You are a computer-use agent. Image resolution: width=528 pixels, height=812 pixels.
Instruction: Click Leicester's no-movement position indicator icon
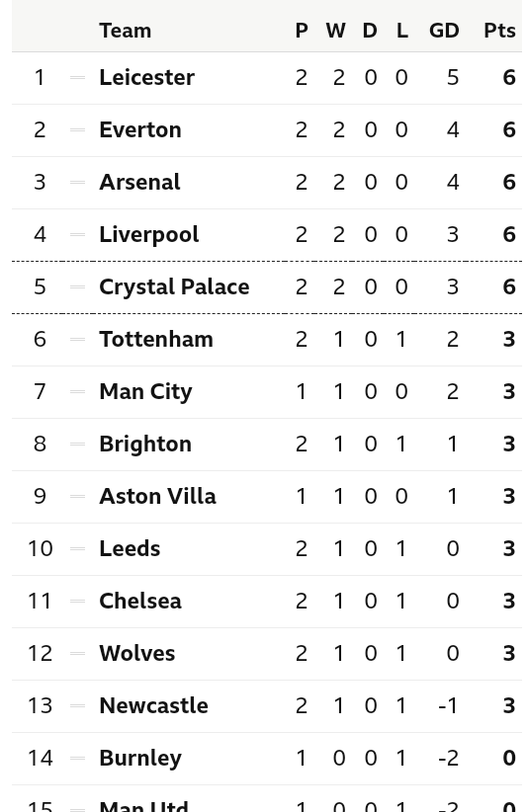click(x=77, y=78)
